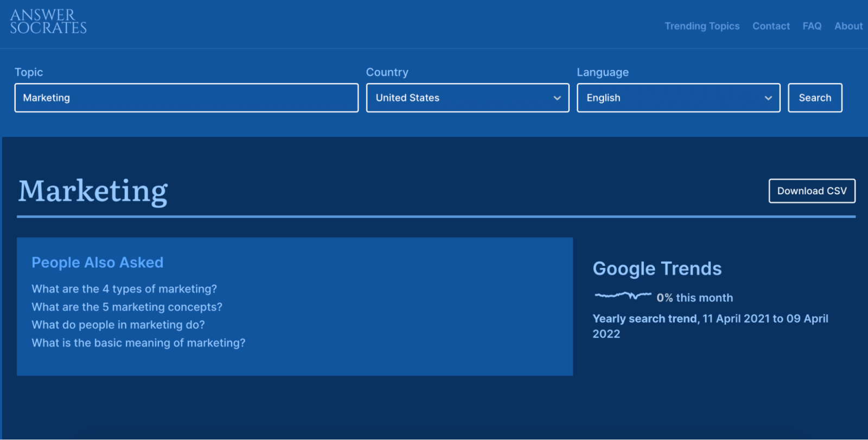Click the Answer Socrates logo
The image size is (868, 440).
[x=48, y=22]
